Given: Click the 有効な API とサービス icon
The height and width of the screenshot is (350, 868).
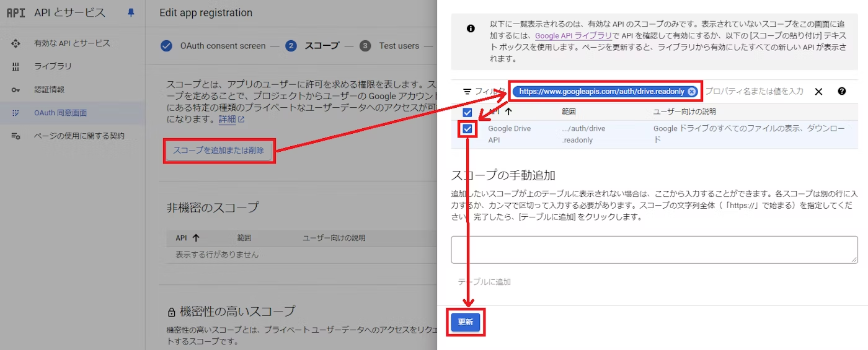Looking at the screenshot, I should [x=16, y=43].
